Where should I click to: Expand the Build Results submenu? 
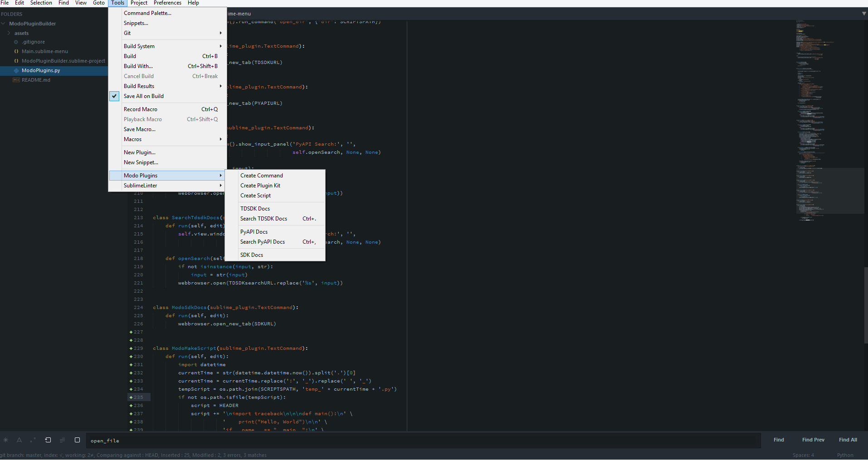(167, 86)
